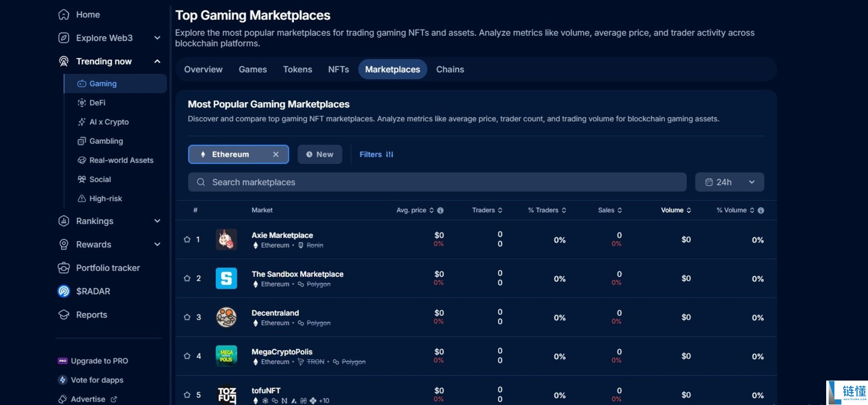This screenshot has height=405, width=868.
Task: Click the Trending now icon
Action: pos(64,61)
